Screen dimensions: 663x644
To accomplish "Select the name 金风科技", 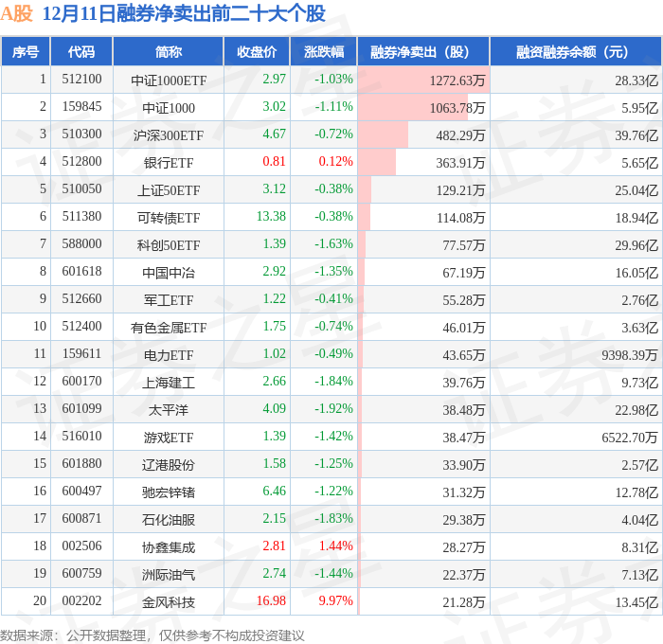I will (169, 602).
